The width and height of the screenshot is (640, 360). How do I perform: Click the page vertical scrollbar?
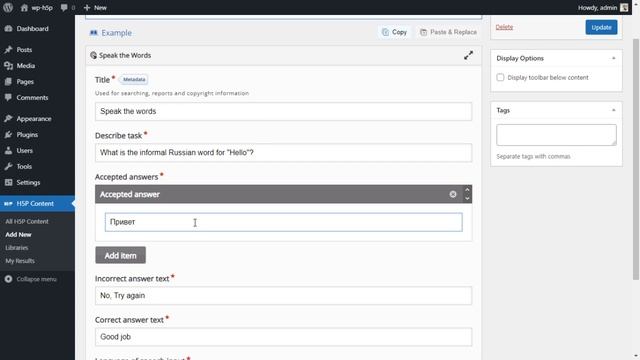coord(636,159)
